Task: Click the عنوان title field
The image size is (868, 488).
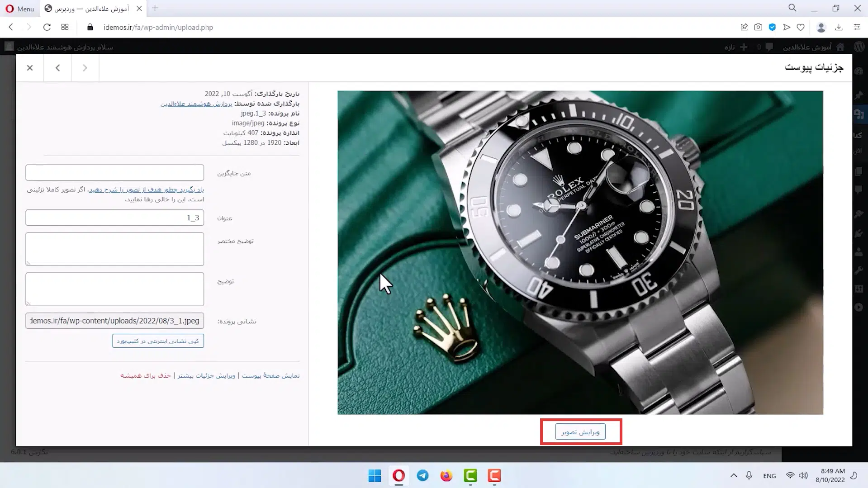Action: [115, 218]
